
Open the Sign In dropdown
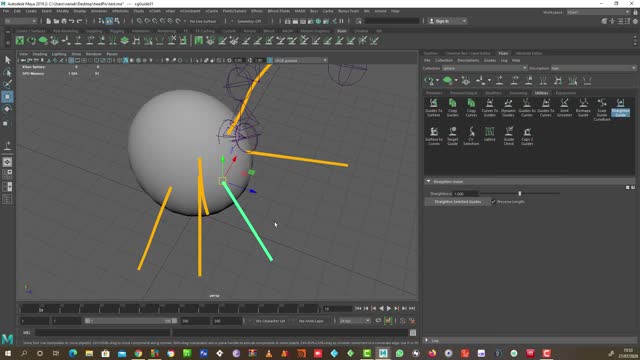447,21
